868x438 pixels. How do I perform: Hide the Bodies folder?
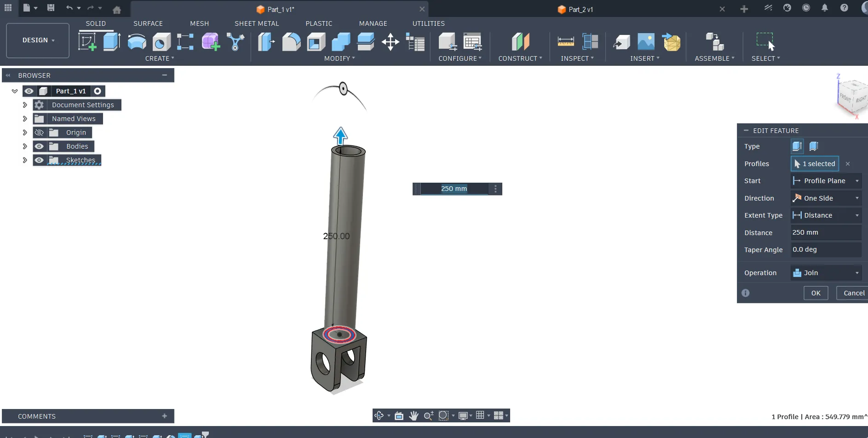[x=40, y=146]
